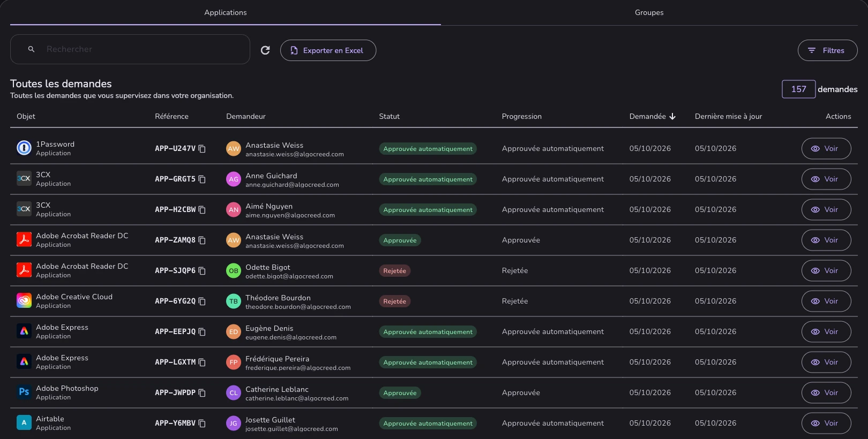View request APP-GRGT5 with Voir

[x=826, y=179]
